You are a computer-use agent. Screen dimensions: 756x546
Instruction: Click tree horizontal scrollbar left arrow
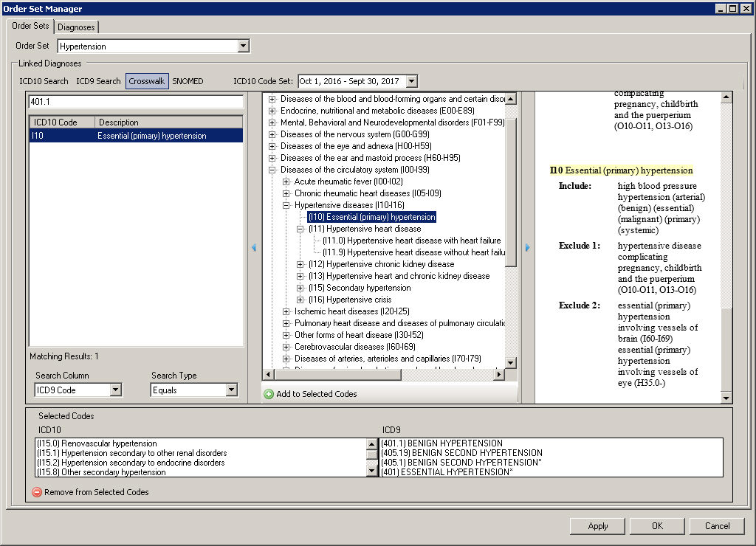click(269, 374)
